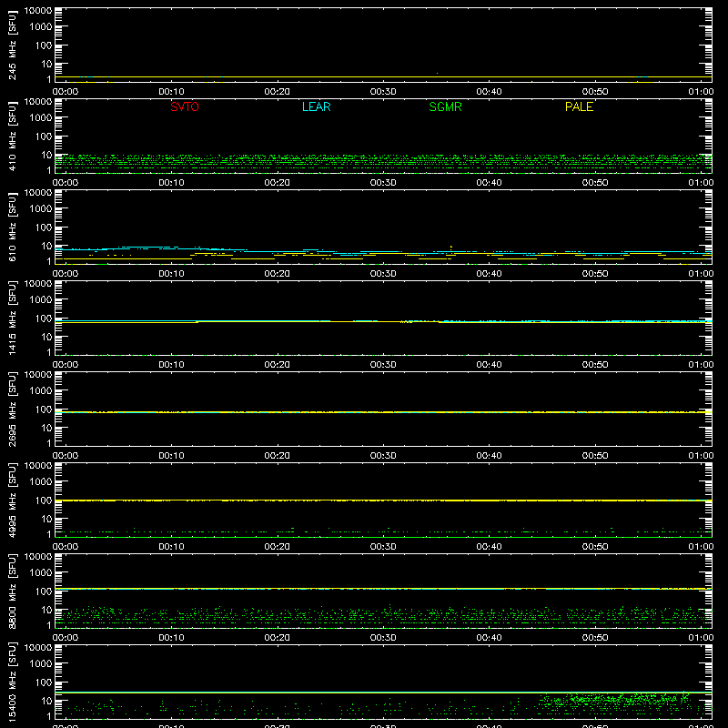This screenshot has width=728, height=728.
Task: Click the 610 MHz [SFU] axis label
Action: pyautogui.click(x=12, y=227)
